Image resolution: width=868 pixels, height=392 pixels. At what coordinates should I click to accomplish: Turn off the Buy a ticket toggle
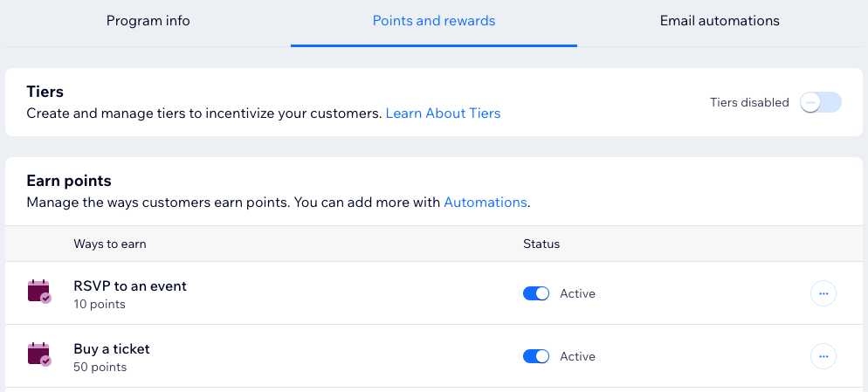tap(536, 356)
